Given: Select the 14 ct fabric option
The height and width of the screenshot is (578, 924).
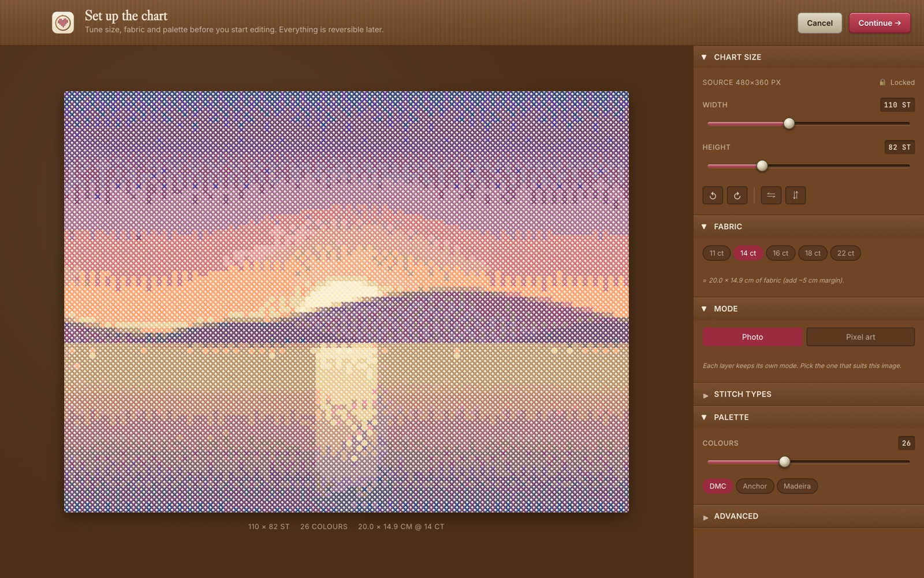Looking at the screenshot, I should click(748, 253).
